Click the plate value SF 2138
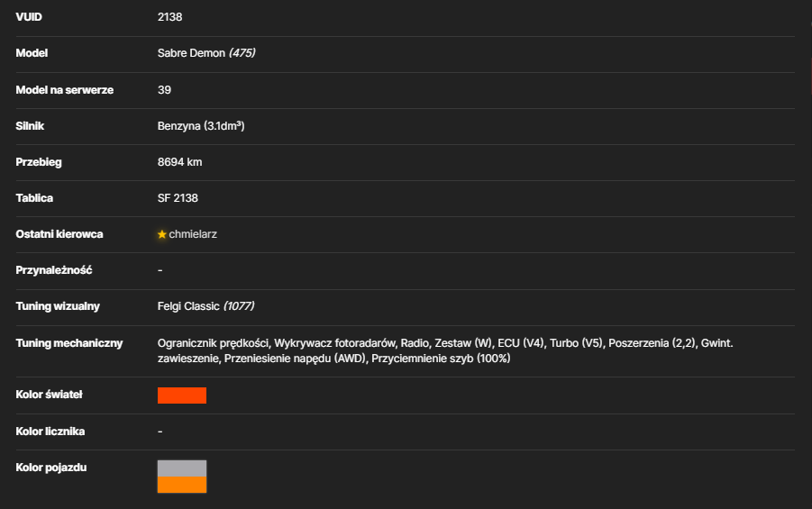 coord(178,198)
